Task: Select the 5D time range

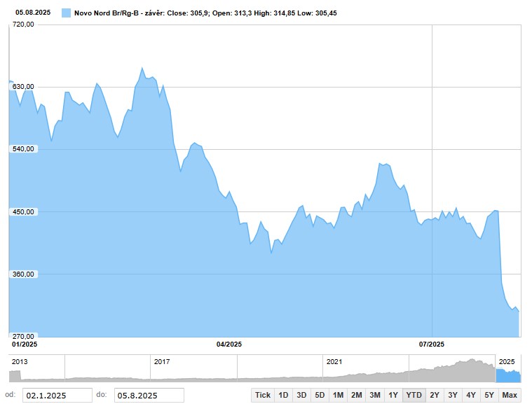Action: 320,395
